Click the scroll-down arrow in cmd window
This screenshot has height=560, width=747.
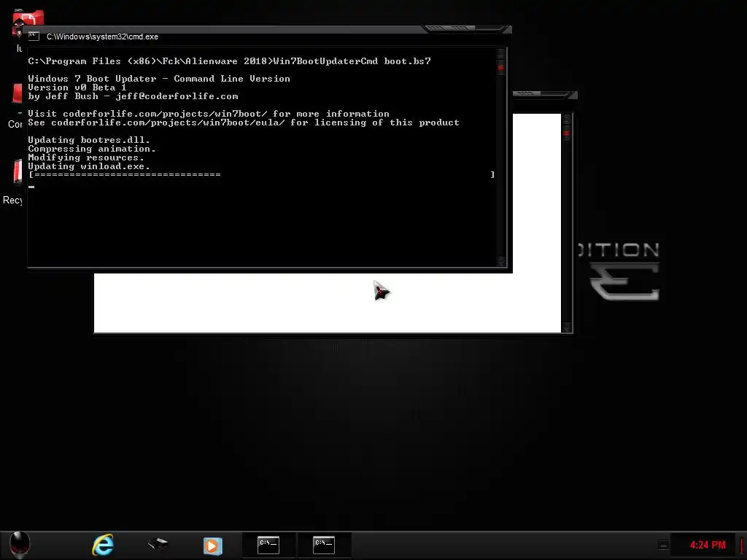point(500,261)
